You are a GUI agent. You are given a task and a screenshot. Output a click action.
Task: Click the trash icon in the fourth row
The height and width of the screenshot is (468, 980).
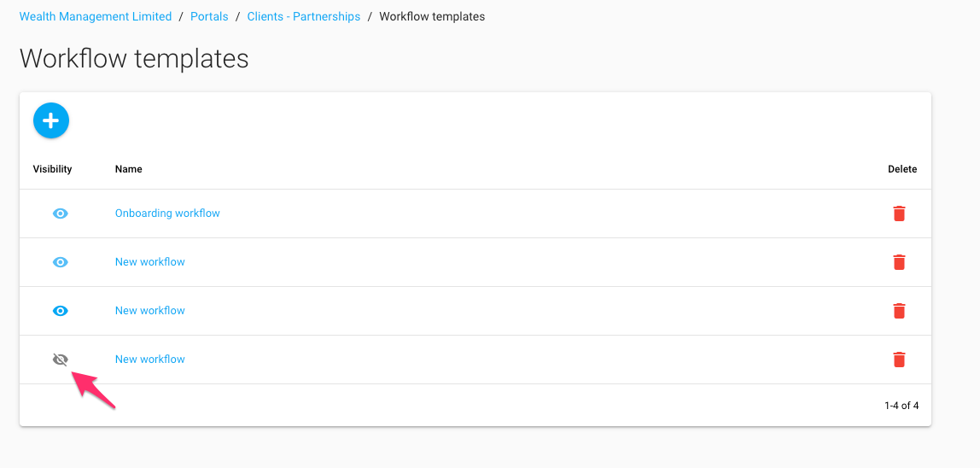[x=899, y=360]
